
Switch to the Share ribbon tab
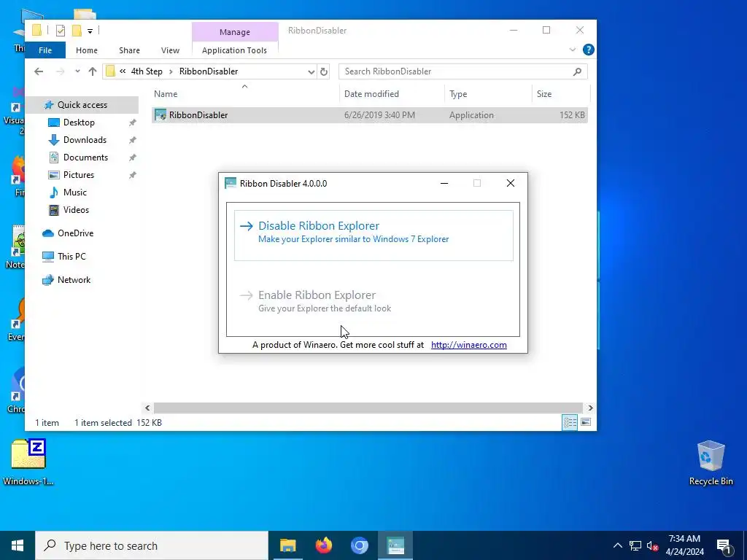point(129,50)
